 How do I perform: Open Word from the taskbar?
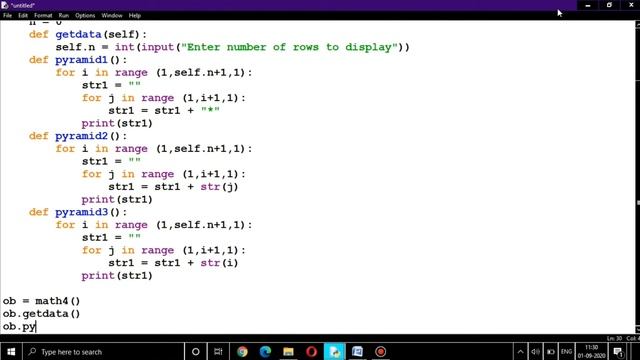click(x=357, y=351)
